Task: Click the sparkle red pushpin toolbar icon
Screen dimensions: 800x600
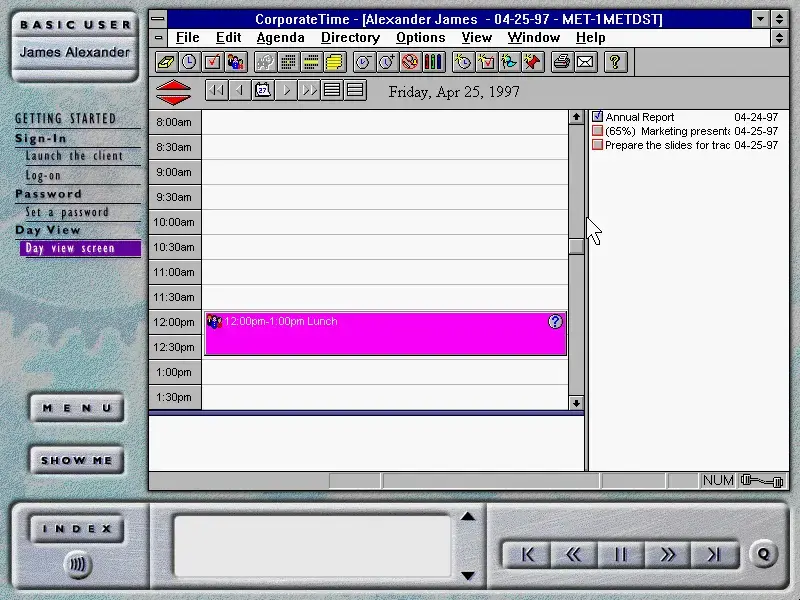Action: pos(532,62)
